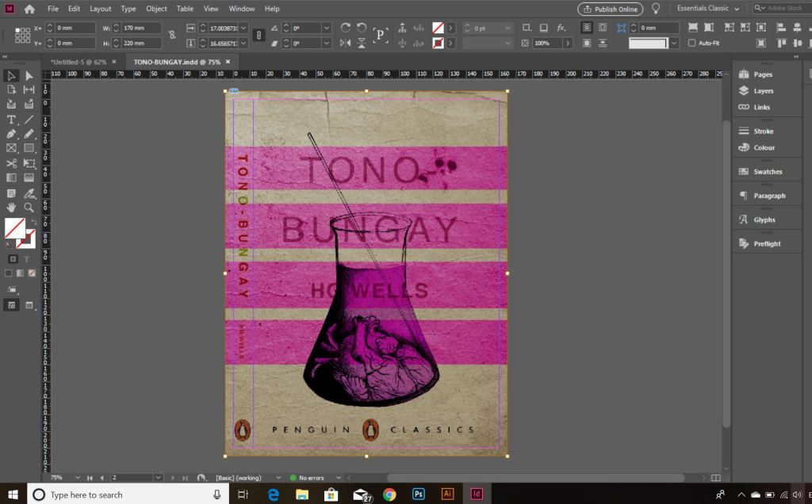Select the Direct Selection tool

pyautogui.click(x=29, y=75)
